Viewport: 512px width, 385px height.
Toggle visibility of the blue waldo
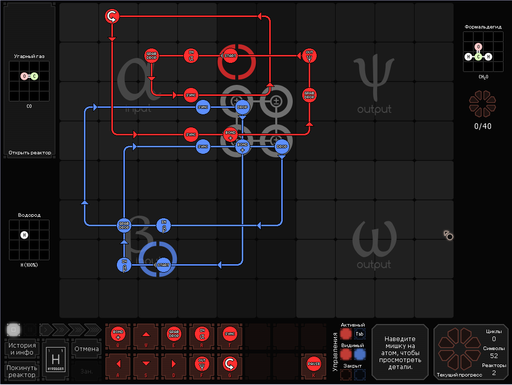pyautogui.click(x=359, y=354)
